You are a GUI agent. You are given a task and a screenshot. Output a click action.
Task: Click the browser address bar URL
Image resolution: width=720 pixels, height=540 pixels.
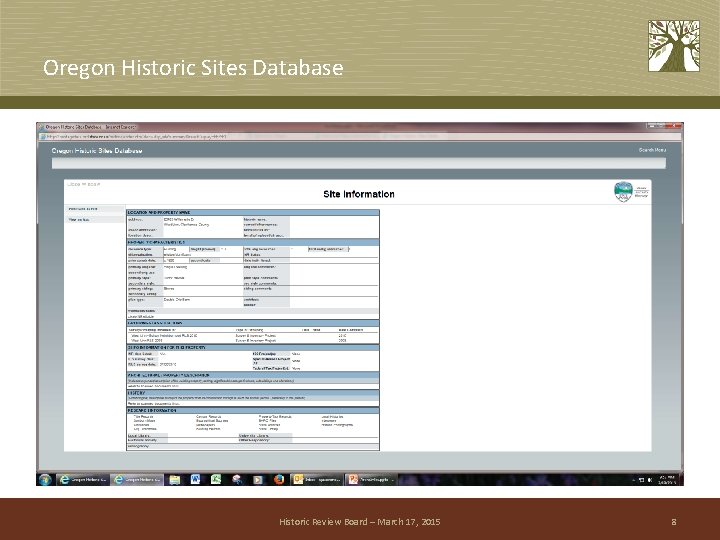coord(136,136)
